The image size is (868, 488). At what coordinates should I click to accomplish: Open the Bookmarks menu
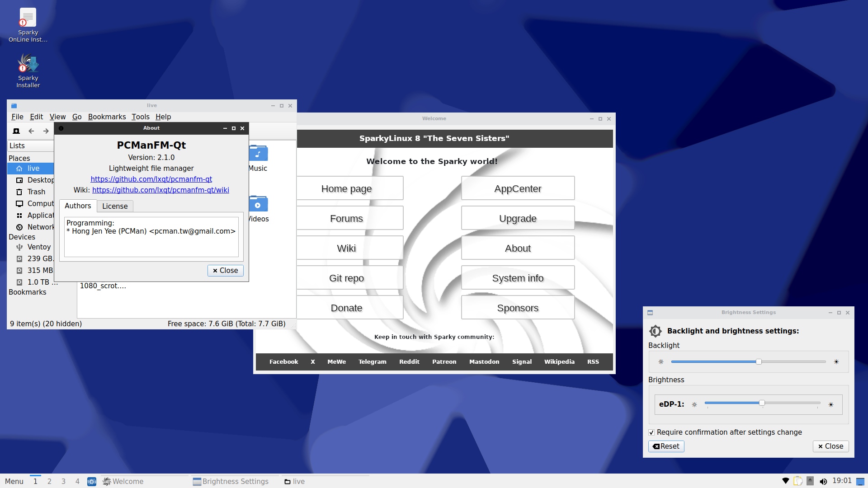pyautogui.click(x=107, y=117)
